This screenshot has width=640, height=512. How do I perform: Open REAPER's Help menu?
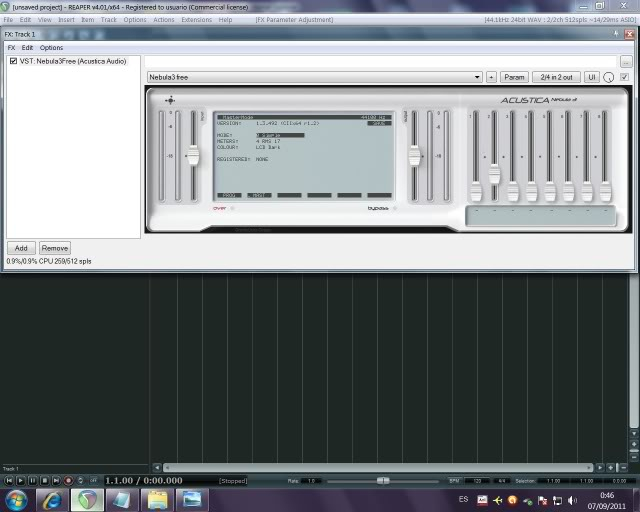pos(225,20)
